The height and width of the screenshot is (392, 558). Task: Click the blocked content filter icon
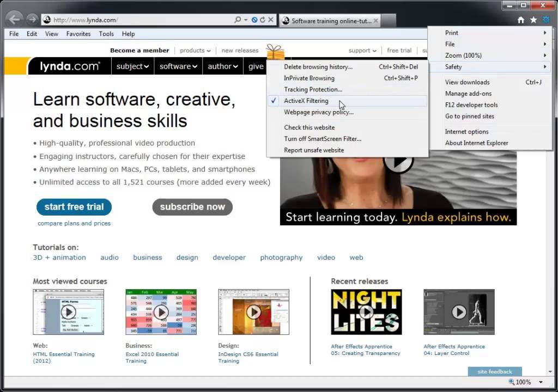point(254,20)
